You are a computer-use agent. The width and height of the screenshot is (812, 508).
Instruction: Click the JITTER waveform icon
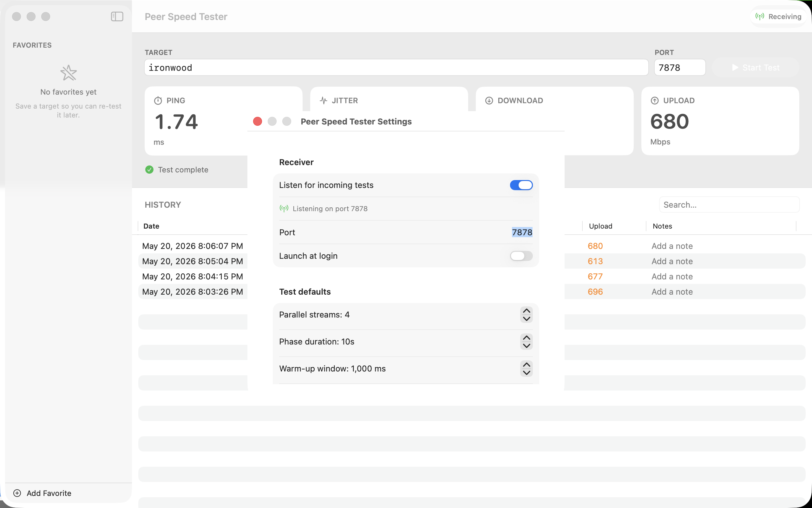[x=324, y=100]
